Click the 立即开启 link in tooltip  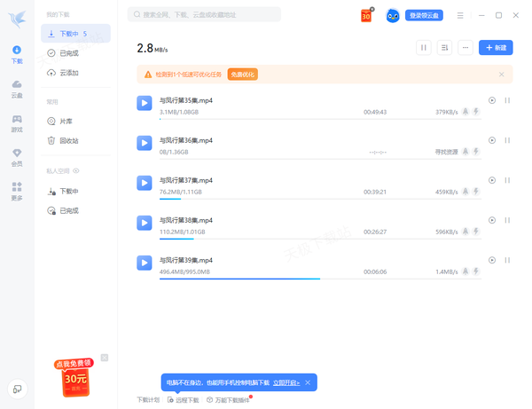click(286, 382)
